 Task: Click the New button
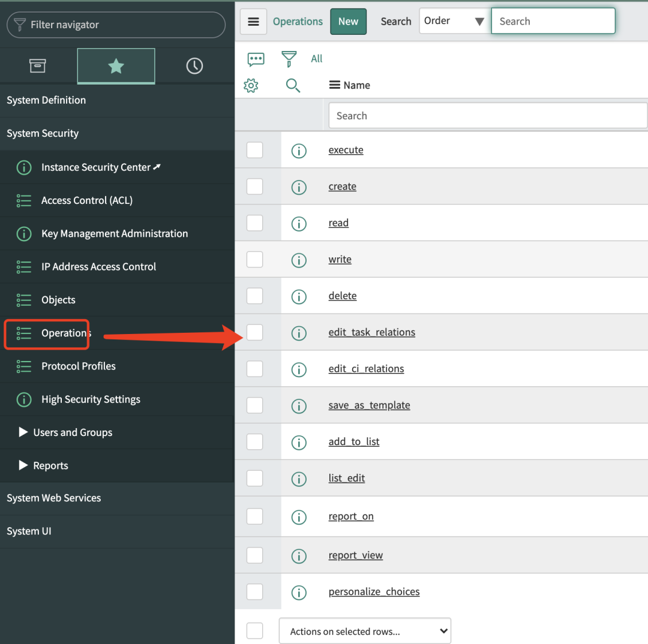pyautogui.click(x=348, y=22)
